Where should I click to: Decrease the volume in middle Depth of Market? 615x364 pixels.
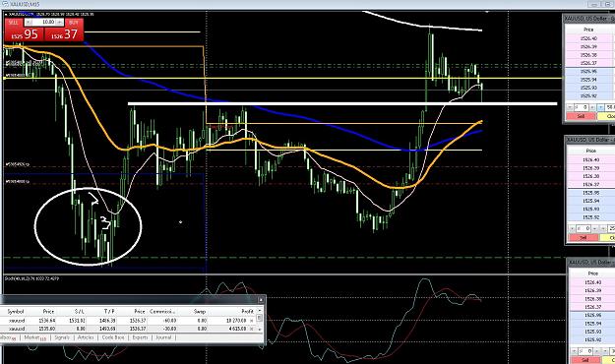[603, 228]
